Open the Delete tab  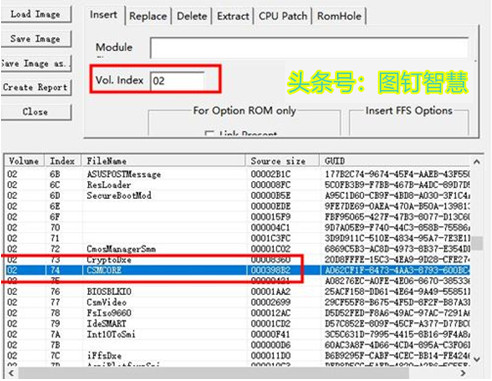click(192, 16)
